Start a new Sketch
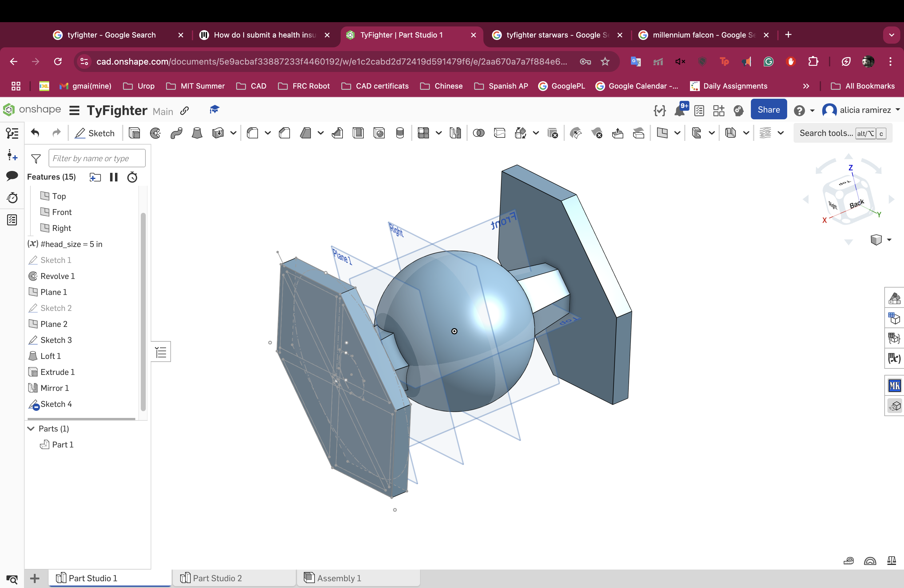The width and height of the screenshot is (904, 588). point(95,133)
